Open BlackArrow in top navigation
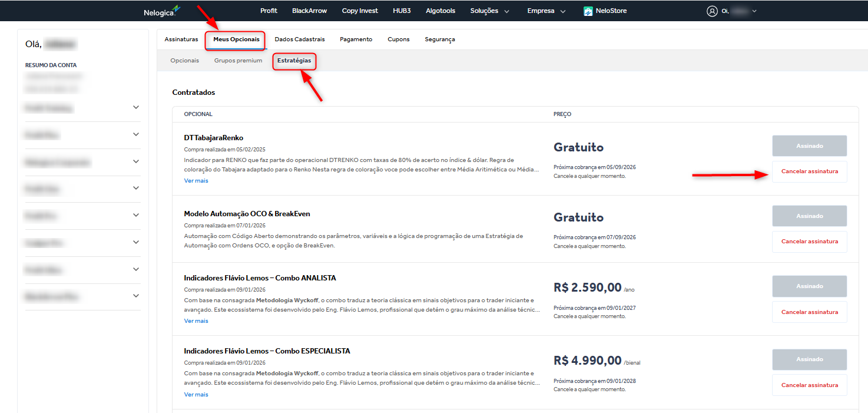 (310, 11)
